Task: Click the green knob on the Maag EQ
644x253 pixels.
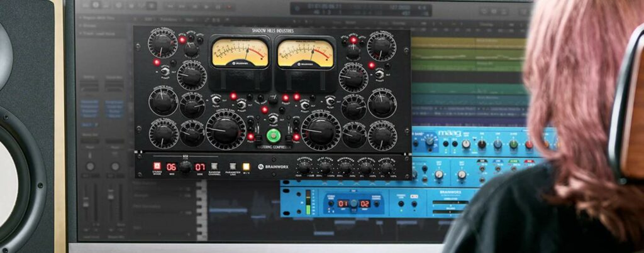Action: pyautogui.click(x=513, y=144)
